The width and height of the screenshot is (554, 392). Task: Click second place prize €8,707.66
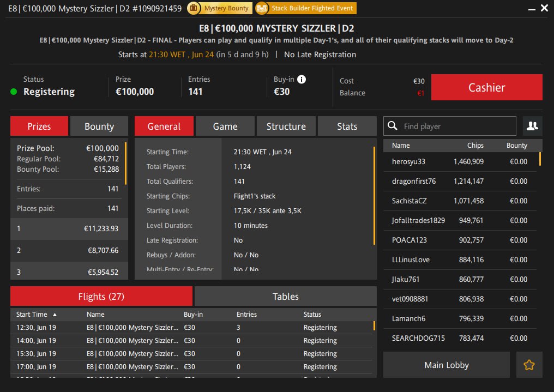pyautogui.click(x=103, y=250)
